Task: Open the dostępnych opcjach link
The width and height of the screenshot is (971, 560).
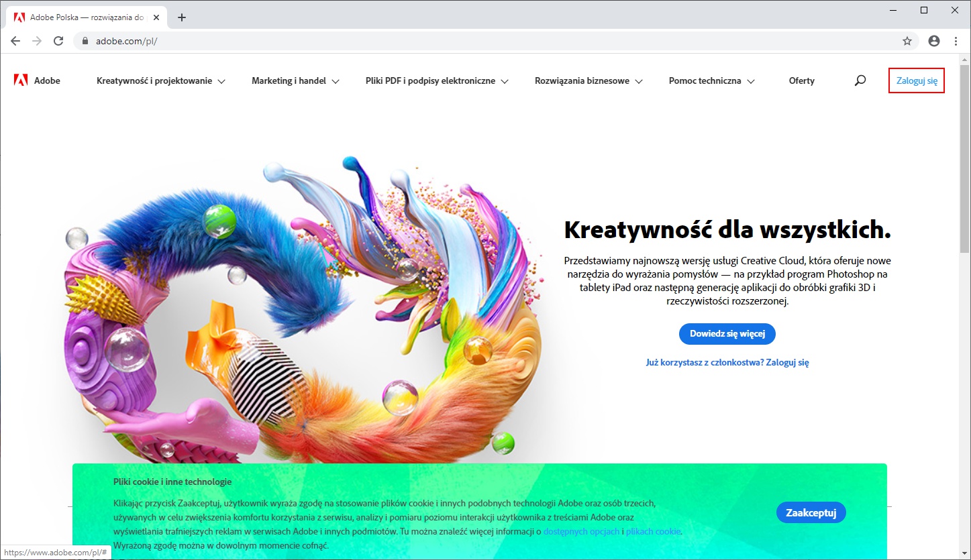Action: pyautogui.click(x=582, y=531)
